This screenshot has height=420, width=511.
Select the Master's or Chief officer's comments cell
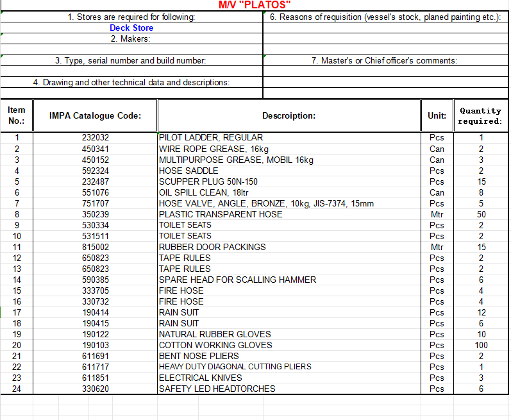click(x=384, y=60)
